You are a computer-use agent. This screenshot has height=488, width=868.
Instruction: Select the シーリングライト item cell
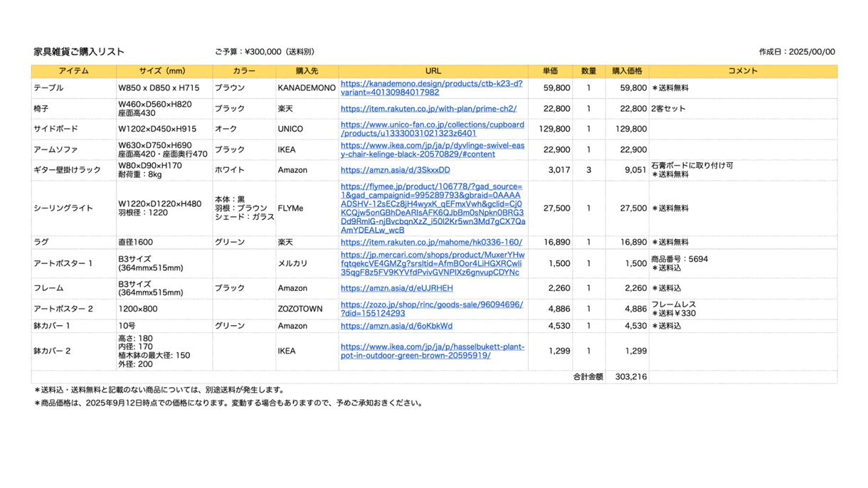click(x=73, y=208)
